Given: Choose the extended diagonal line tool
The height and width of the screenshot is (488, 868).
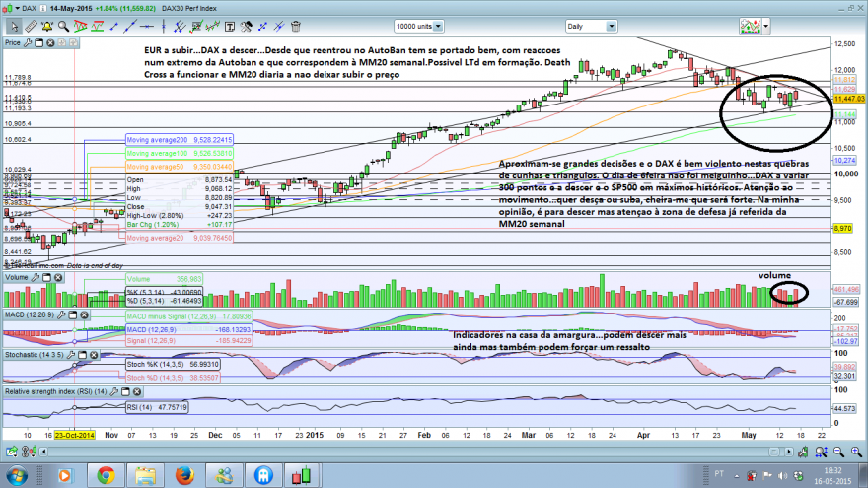Looking at the screenshot, I should pyautogui.click(x=130, y=26).
